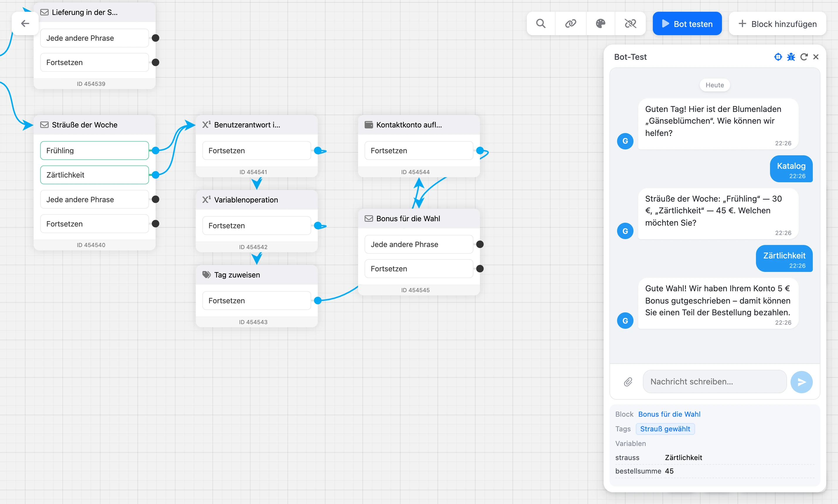Open the debug bug icon in Bot-Test
The image size is (838, 504).
coord(791,57)
